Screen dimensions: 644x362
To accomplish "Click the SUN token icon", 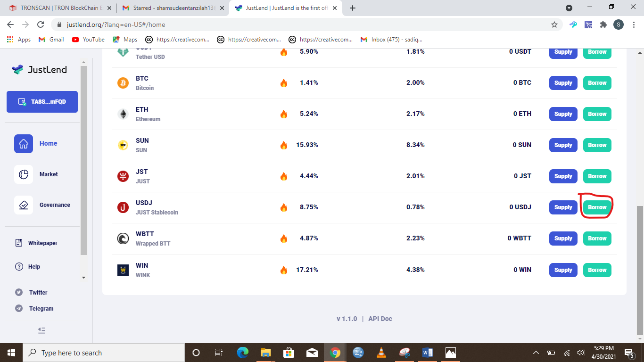I will [x=123, y=145].
